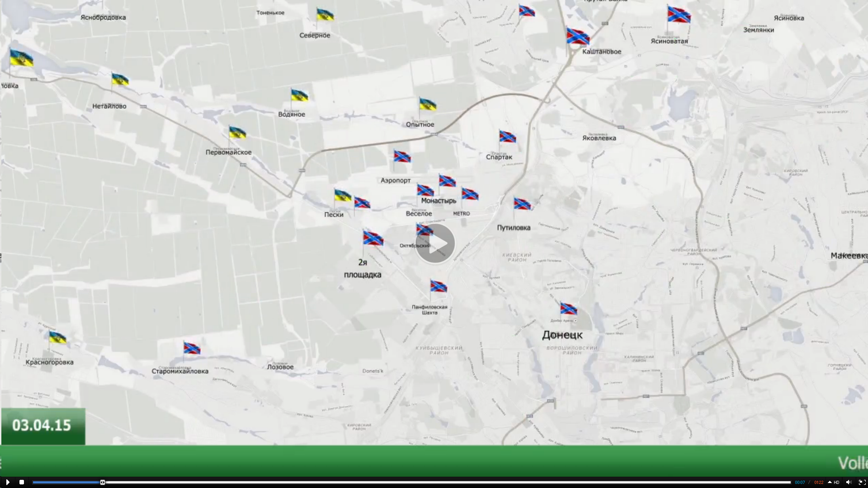Click the flag at Старомихайловка
The image size is (868, 488).
[192, 348]
